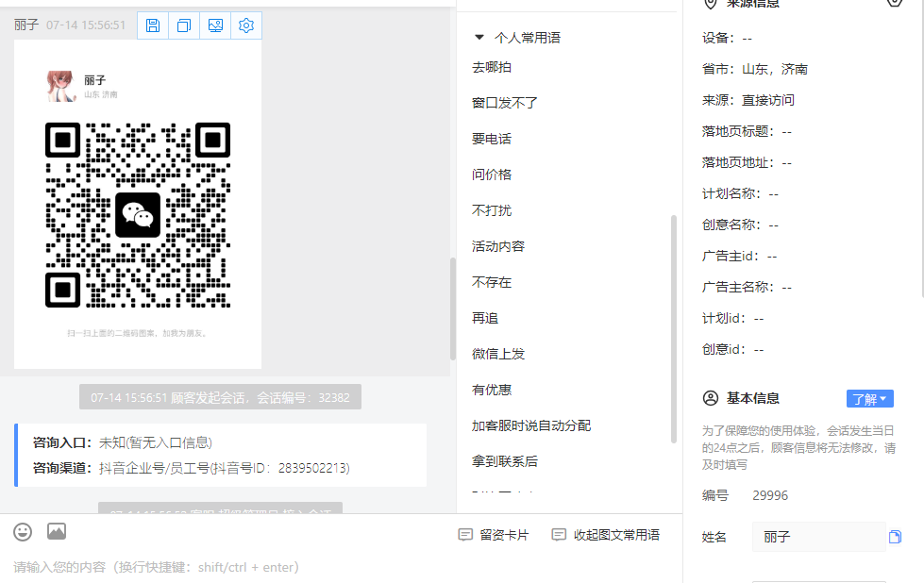This screenshot has height=583, width=924.
Task: Click the 创意id row
Action: (732, 350)
